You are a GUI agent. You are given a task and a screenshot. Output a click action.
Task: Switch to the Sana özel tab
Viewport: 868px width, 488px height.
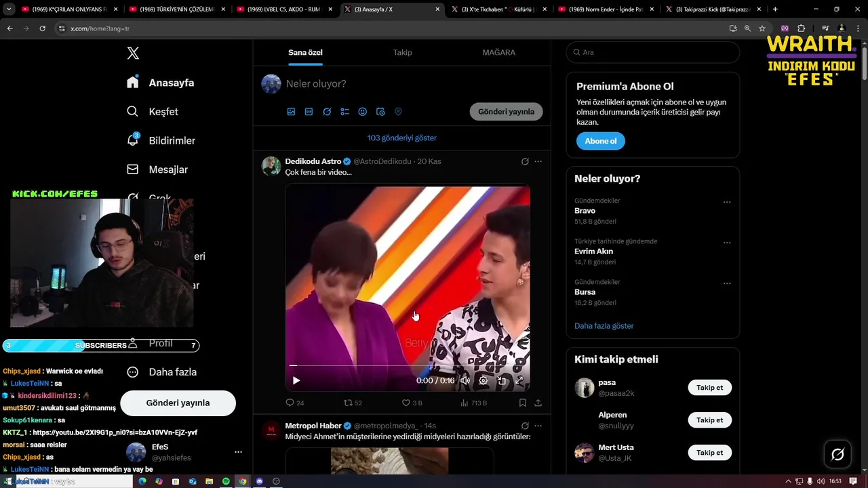coord(305,52)
